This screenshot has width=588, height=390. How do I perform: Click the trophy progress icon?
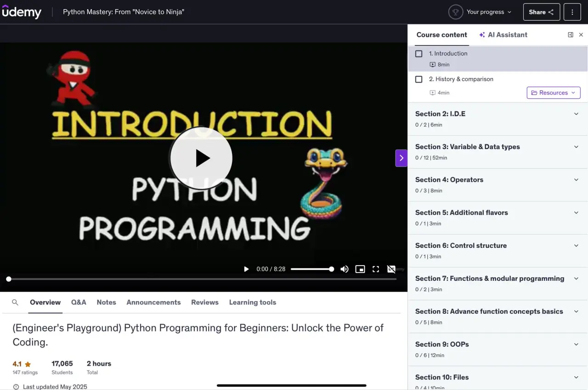(455, 12)
